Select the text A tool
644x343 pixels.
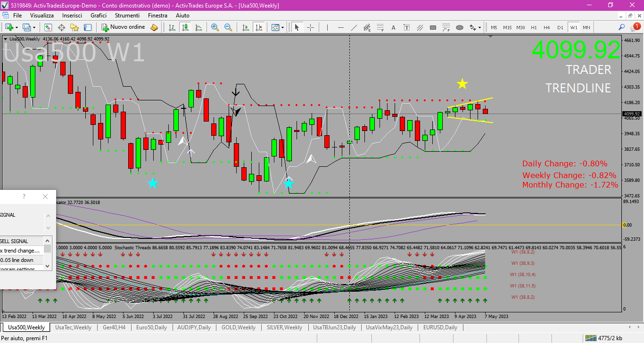(x=393, y=27)
